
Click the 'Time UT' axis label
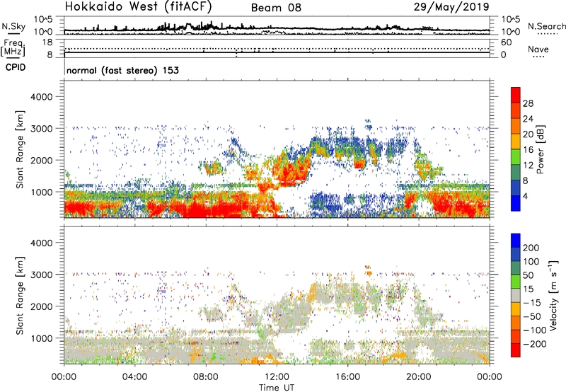[277, 388]
